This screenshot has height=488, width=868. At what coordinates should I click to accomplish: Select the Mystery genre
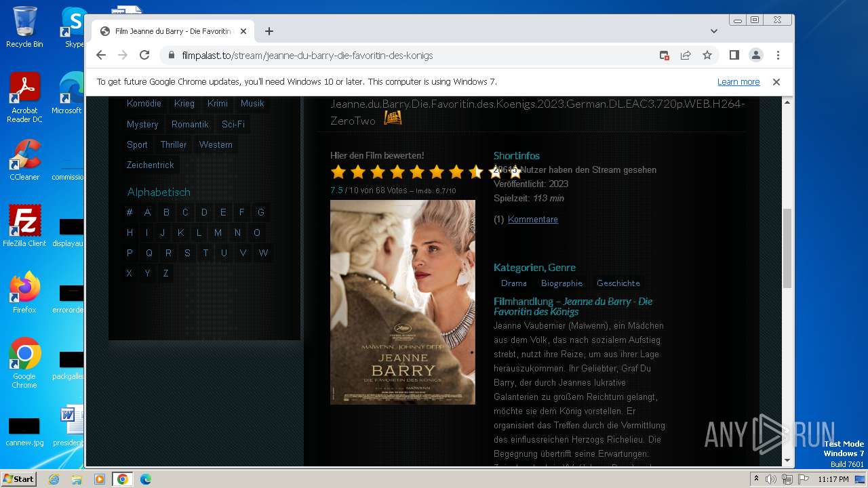(142, 124)
